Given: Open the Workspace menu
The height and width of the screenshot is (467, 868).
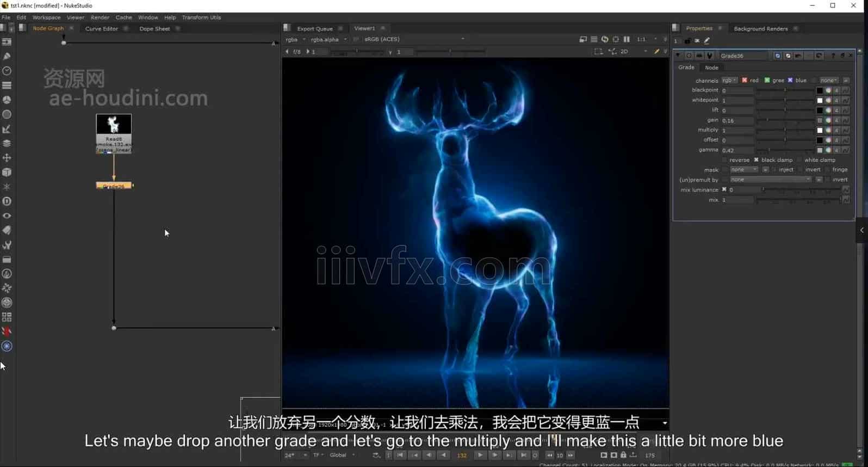Looking at the screenshot, I should click(46, 17).
